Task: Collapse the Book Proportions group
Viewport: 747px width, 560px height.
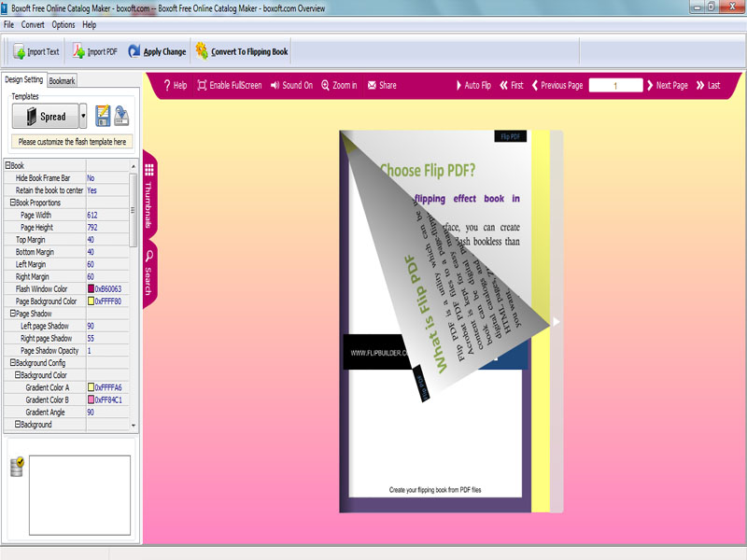Action: point(13,203)
